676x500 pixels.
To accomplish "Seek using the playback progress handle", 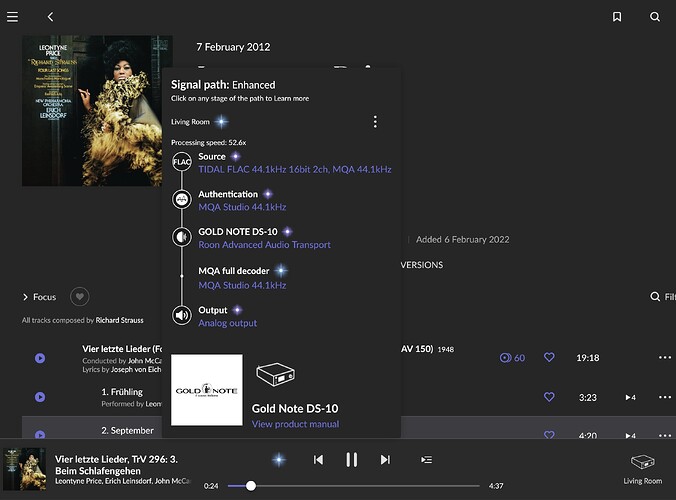I will coord(251,486).
